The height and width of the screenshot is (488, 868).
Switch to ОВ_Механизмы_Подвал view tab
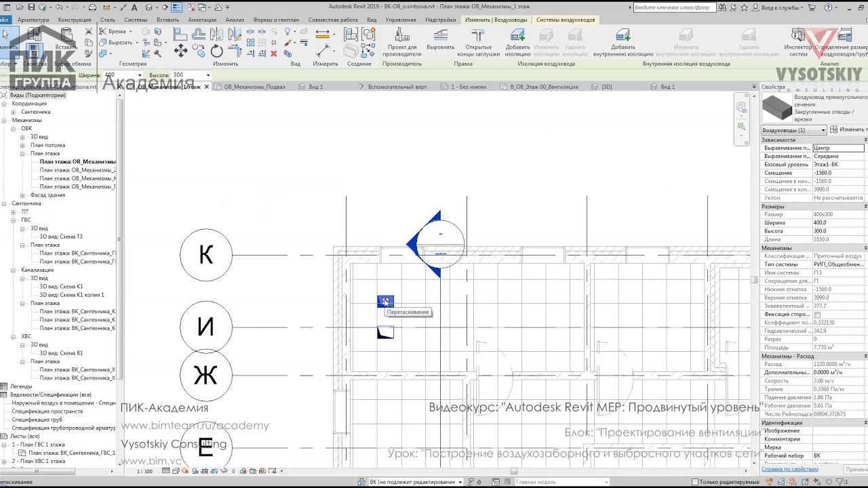tap(254, 87)
